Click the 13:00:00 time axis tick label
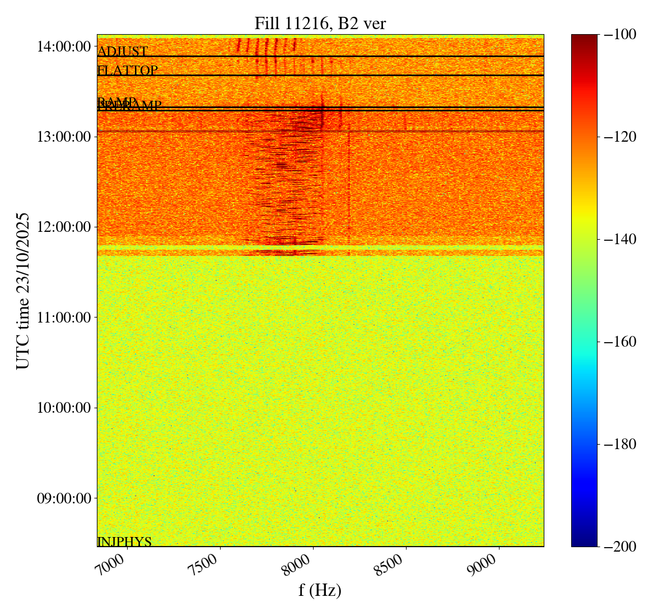The image size is (672, 616). pos(64,137)
